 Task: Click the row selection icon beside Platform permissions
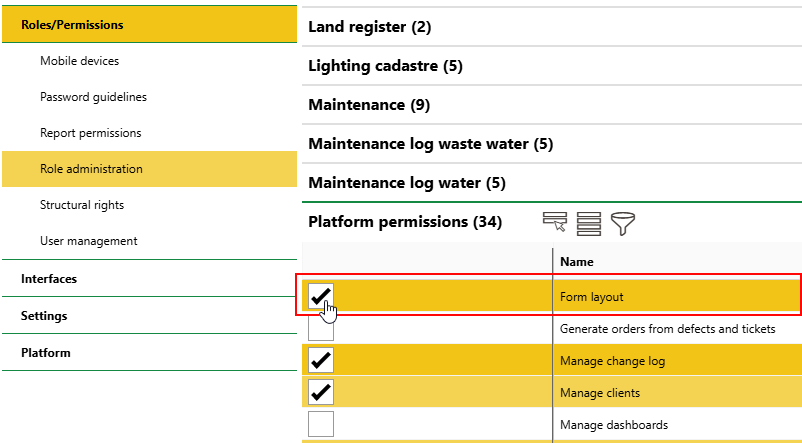554,223
